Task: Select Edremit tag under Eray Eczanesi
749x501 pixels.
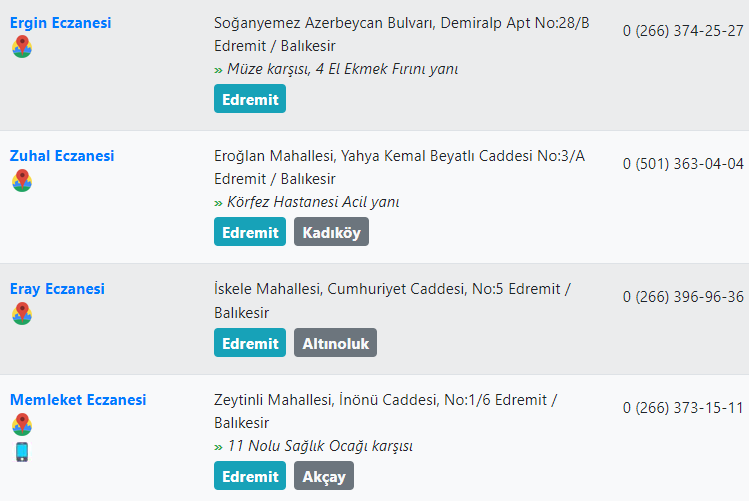Action: [x=250, y=342]
